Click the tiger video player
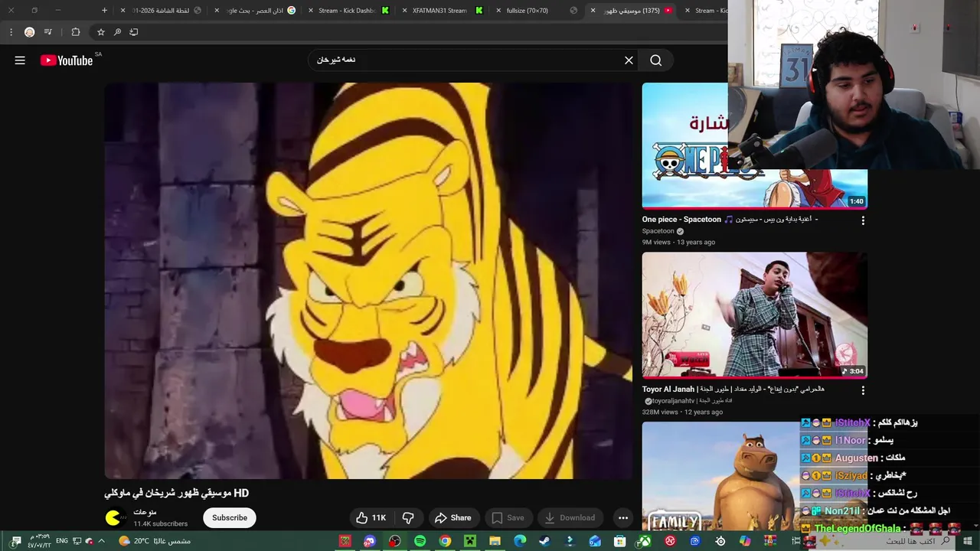This screenshot has height=551, width=980. click(x=370, y=281)
